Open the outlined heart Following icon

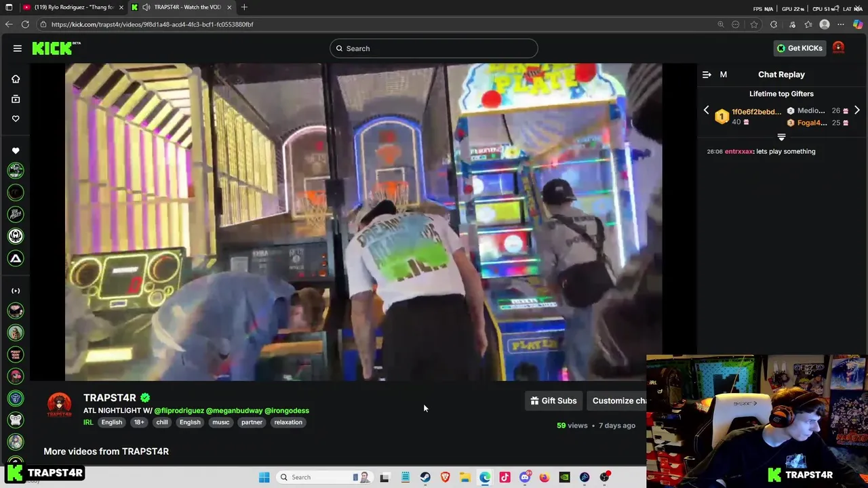(x=16, y=119)
